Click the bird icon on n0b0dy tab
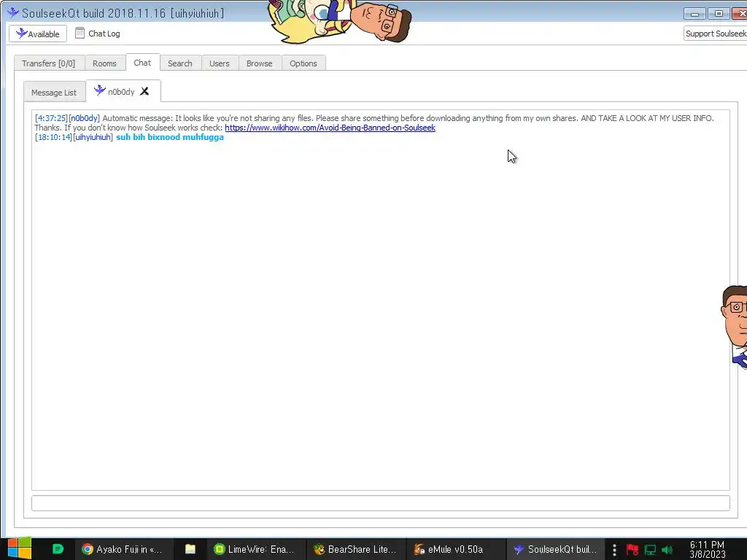The width and height of the screenshot is (747, 560). pyautogui.click(x=99, y=90)
